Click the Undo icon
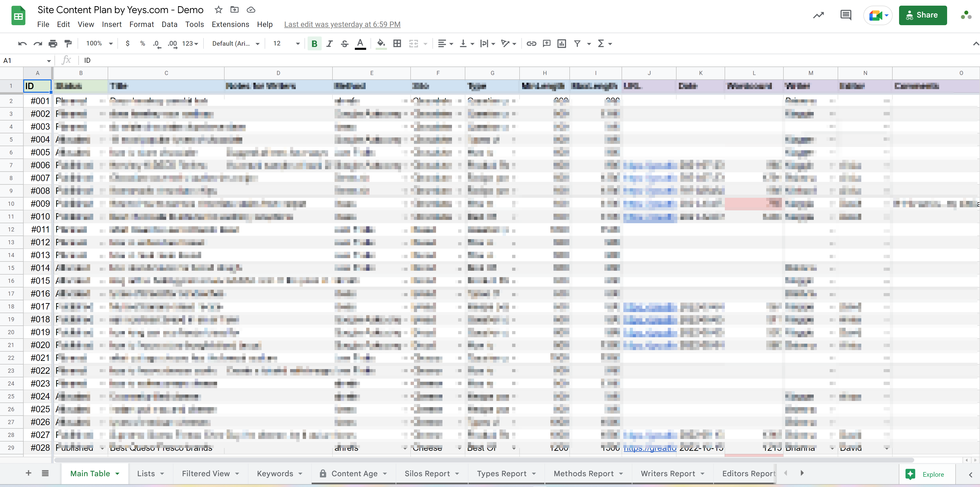 [x=22, y=44]
